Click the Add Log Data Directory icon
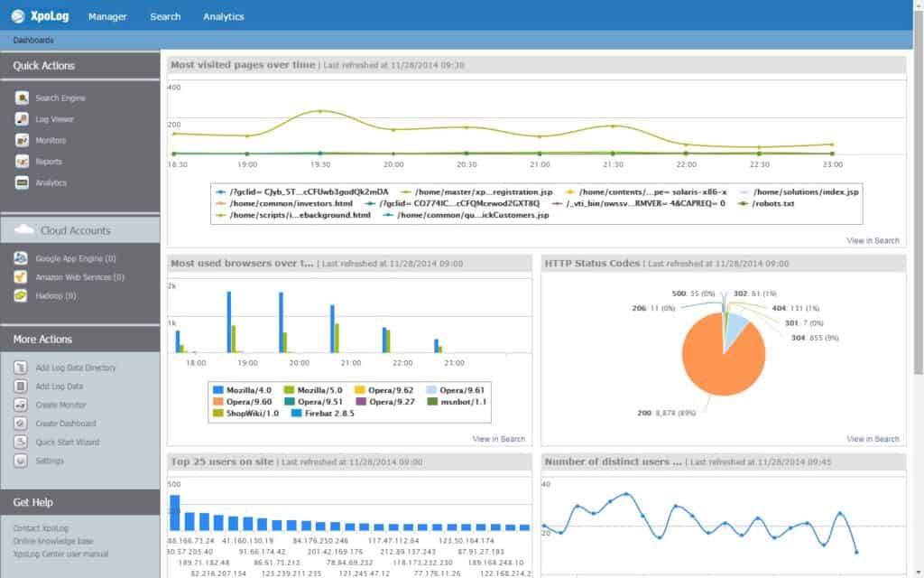Viewport: 924px width, 578px height. pyautogui.click(x=21, y=368)
